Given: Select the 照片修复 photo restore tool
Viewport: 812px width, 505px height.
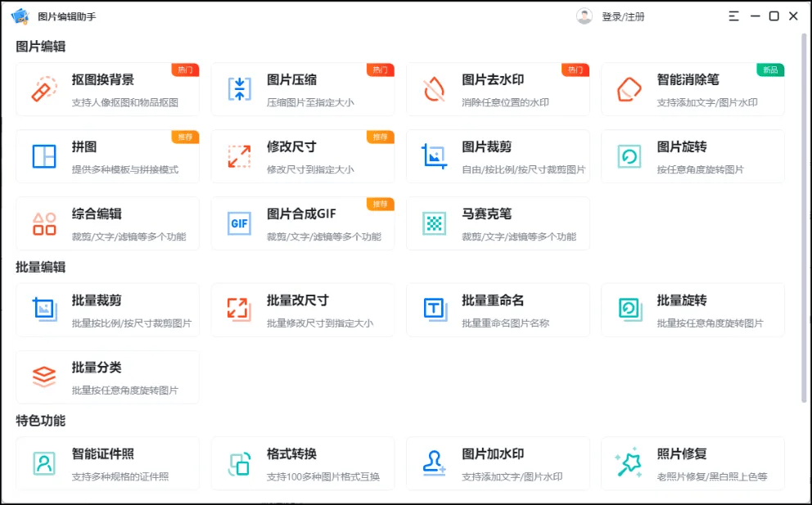Looking at the screenshot, I should [x=692, y=463].
